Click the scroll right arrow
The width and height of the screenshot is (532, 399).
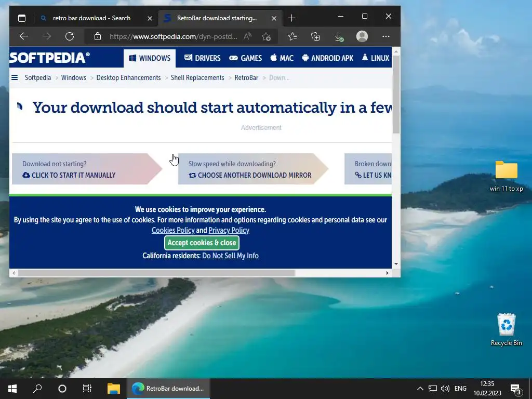tap(388, 273)
